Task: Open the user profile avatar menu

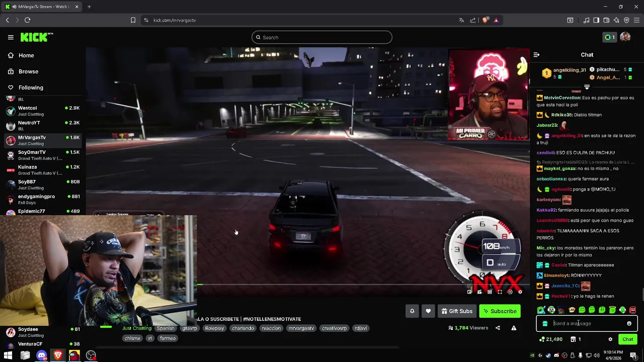Action: pos(625,37)
